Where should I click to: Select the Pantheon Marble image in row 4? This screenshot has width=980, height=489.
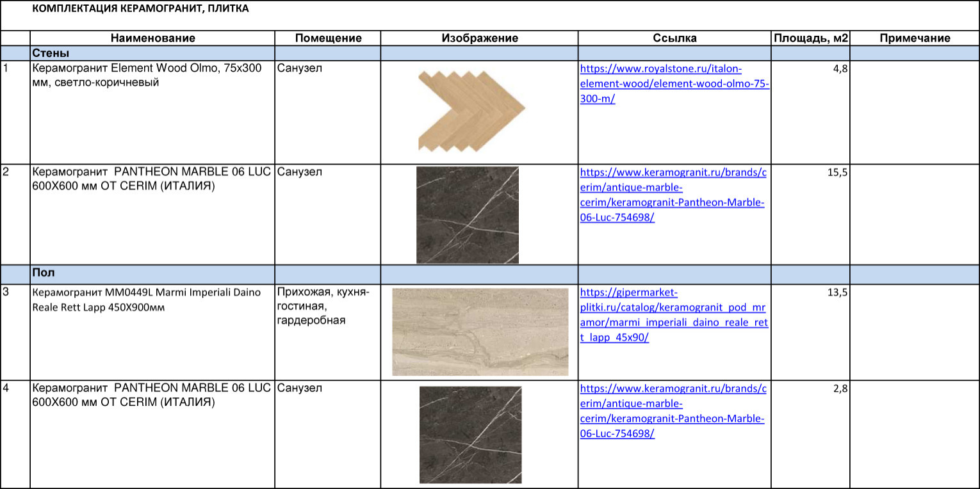pos(470,435)
